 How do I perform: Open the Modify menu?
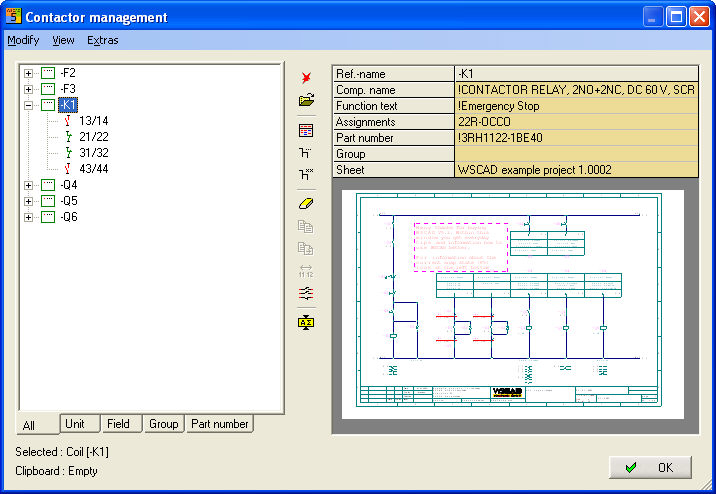[23, 40]
